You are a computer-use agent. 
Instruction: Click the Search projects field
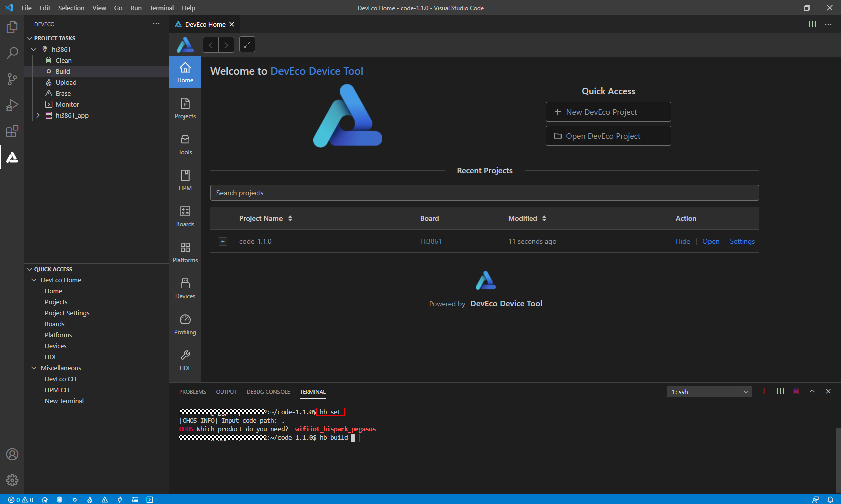pyautogui.click(x=484, y=193)
